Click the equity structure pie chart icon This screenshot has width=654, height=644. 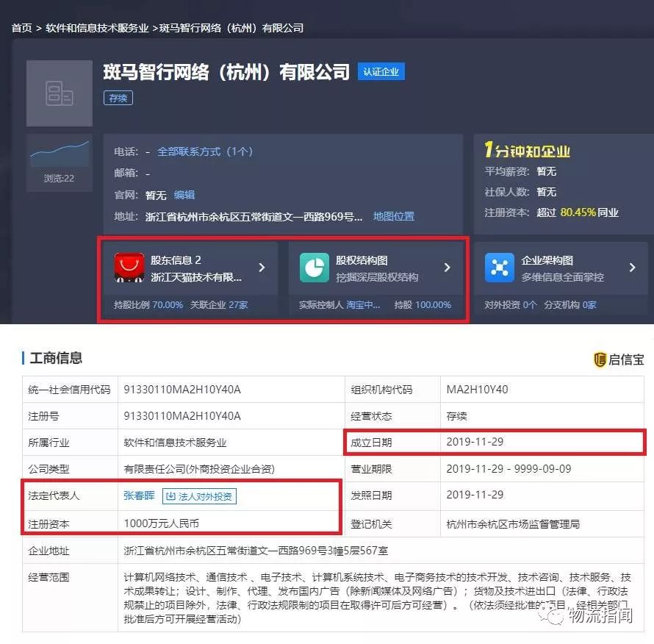314,268
